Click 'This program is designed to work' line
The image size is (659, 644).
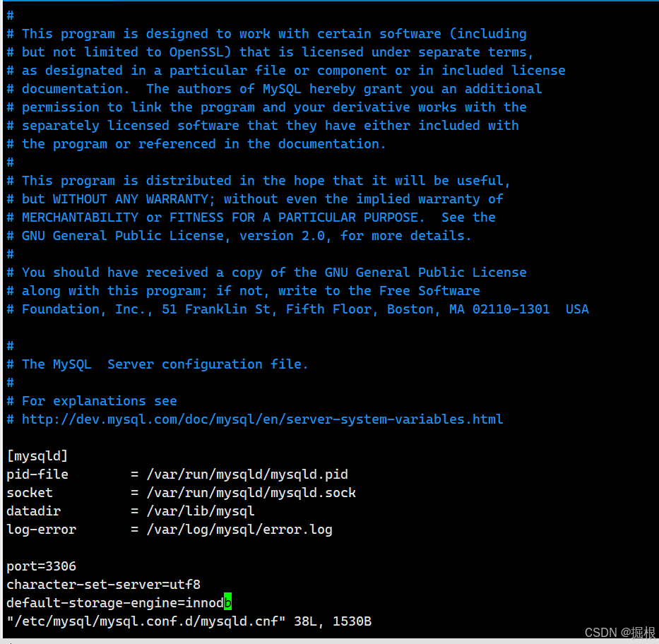(267, 34)
